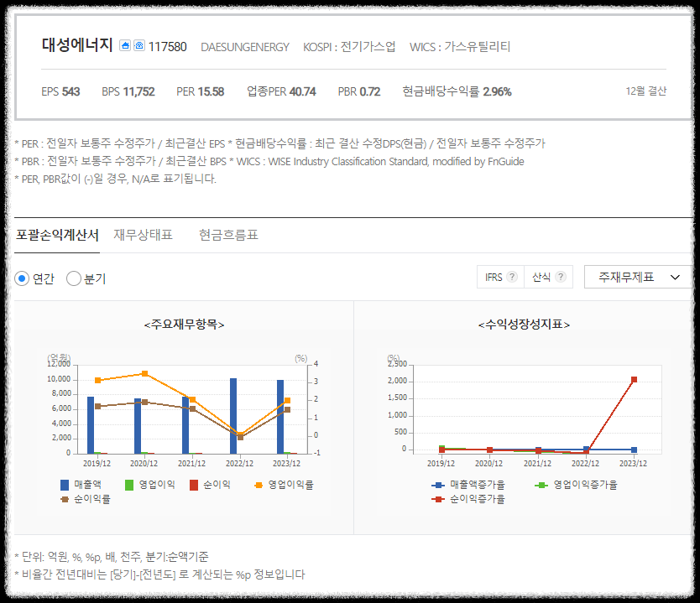The height and width of the screenshot is (603, 700).
Task: Click the IFRS button label
Action: coord(494,278)
